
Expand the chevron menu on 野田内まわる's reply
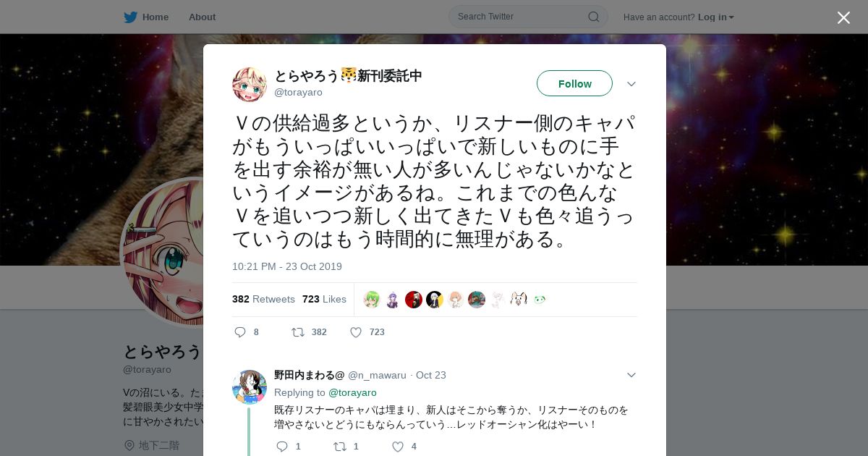[631, 375]
